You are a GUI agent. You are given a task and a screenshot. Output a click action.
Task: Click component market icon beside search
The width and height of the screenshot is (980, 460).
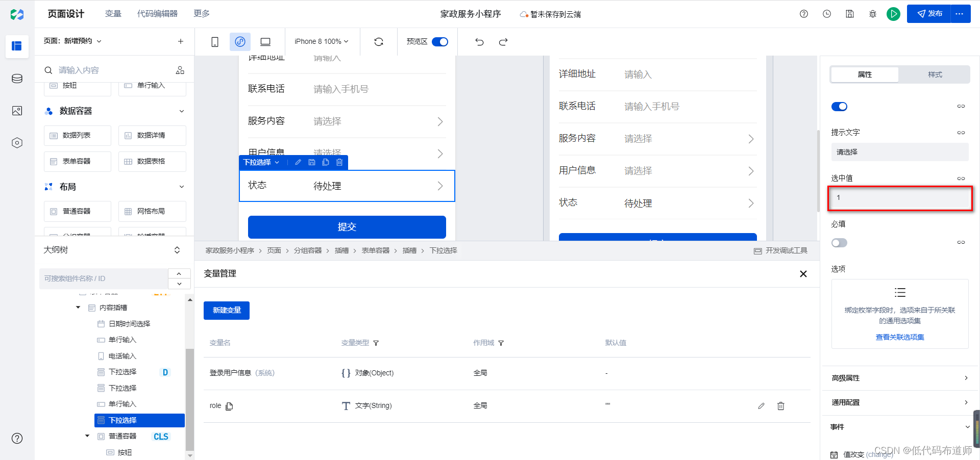point(180,70)
